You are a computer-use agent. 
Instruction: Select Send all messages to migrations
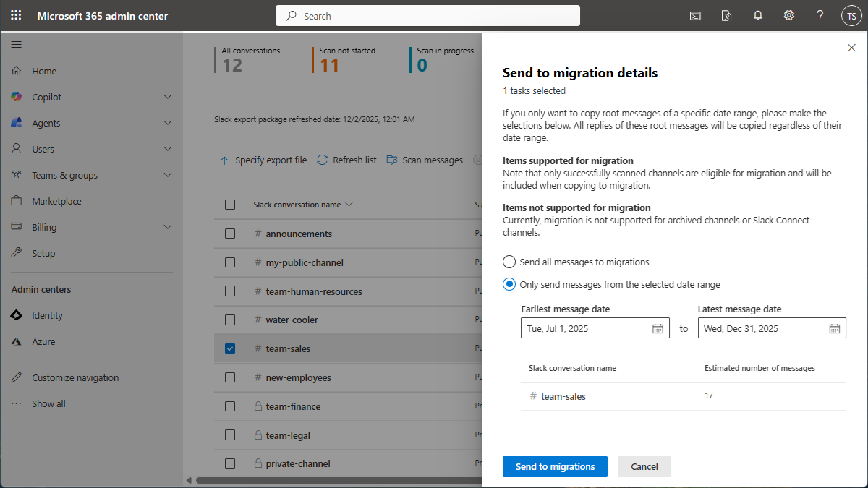509,262
